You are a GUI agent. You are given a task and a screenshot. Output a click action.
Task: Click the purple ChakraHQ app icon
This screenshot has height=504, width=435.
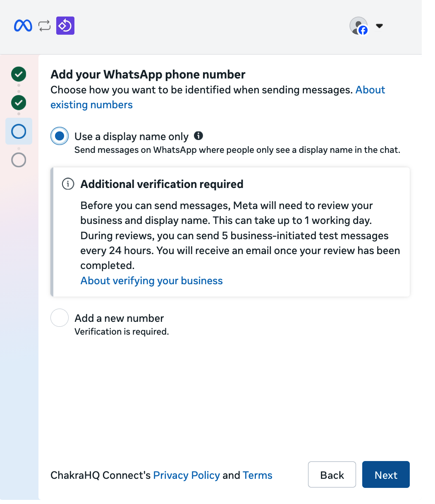(65, 26)
